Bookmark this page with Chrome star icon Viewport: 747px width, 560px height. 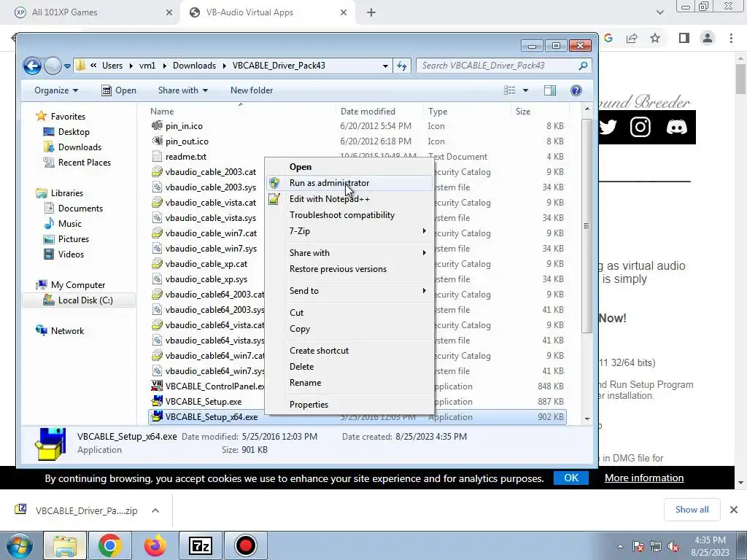pyautogui.click(x=656, y=38)
